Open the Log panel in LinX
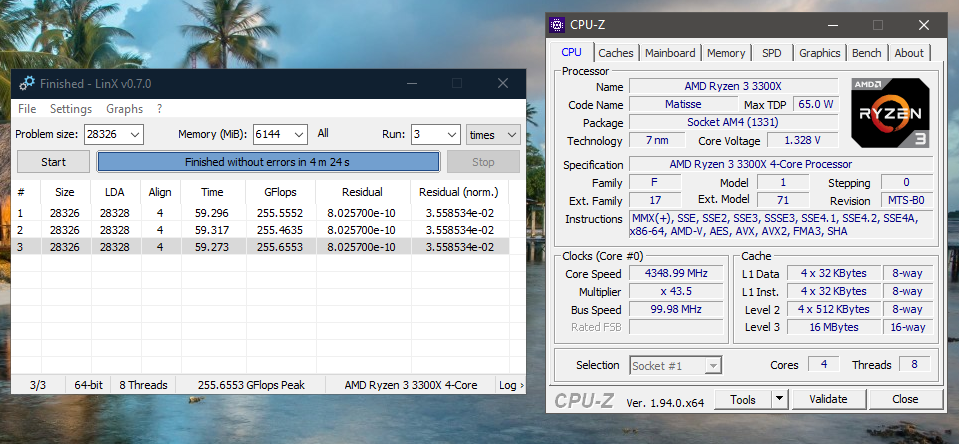Viewport: 959px width, 444px height. (x=511, y=385)
